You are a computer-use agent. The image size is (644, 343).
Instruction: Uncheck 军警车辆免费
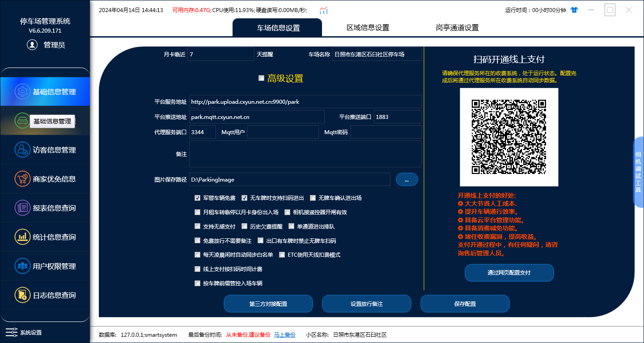198,198
